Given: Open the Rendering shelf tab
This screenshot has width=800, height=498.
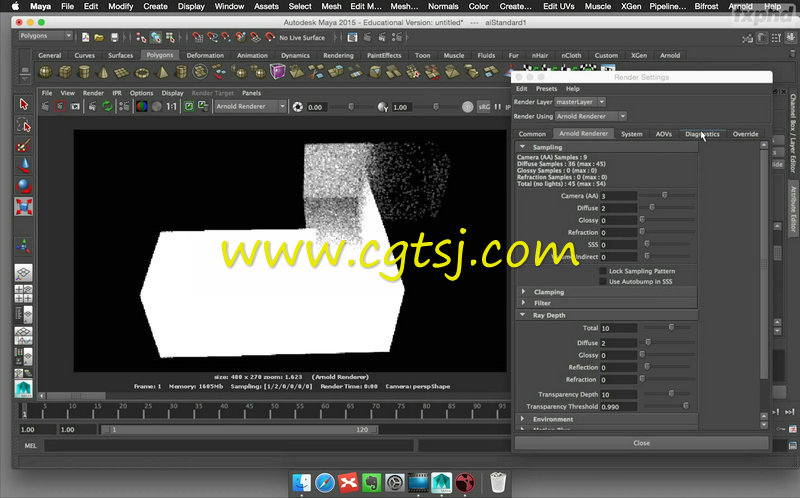Looking at the screenshot, I should pyautogui.click(x=338, y=55).
